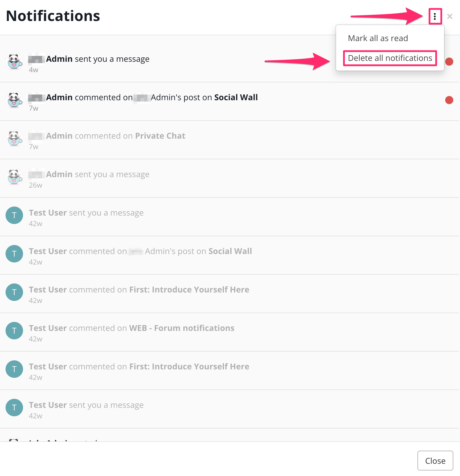Click panda avatar on Social Wall comment notification
This screenshot has height=476, width=460.
[x=14, y=100]
